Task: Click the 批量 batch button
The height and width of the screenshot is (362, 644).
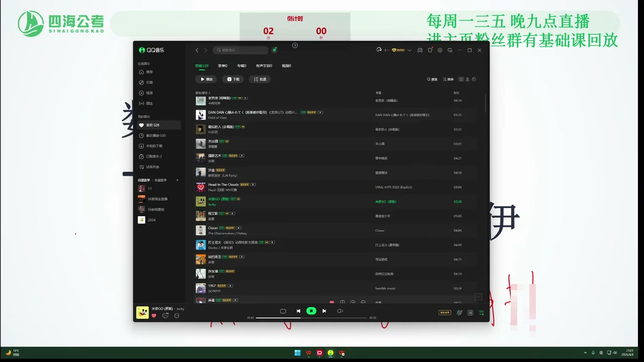Action: pyautogui.click(x=260, y=79)
